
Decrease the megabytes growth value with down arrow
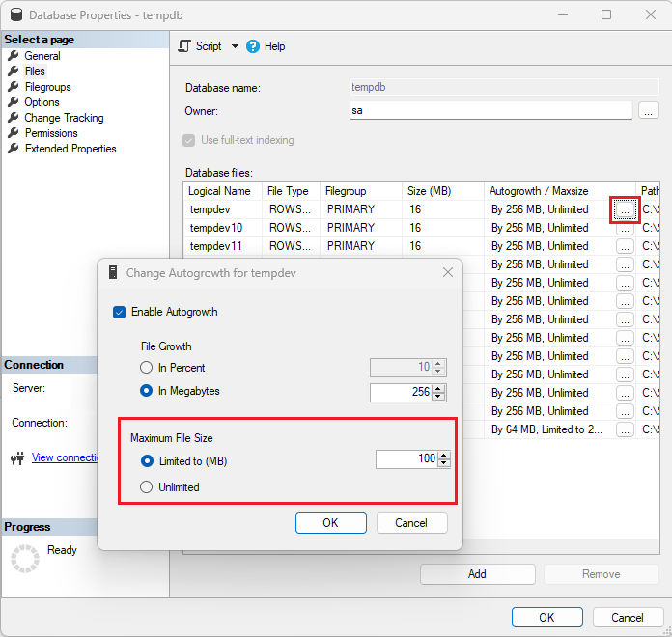pos(438,397)
